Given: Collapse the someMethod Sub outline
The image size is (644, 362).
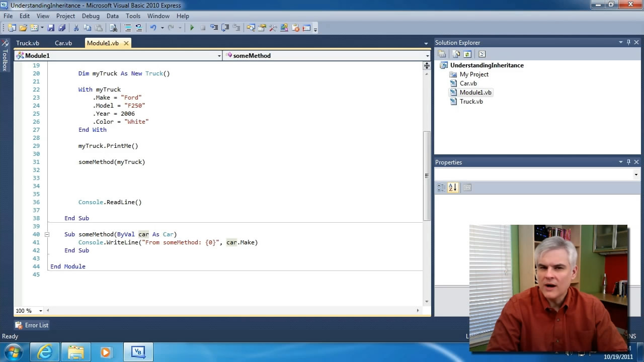Looking at the screenshot, I should point(47,234).
